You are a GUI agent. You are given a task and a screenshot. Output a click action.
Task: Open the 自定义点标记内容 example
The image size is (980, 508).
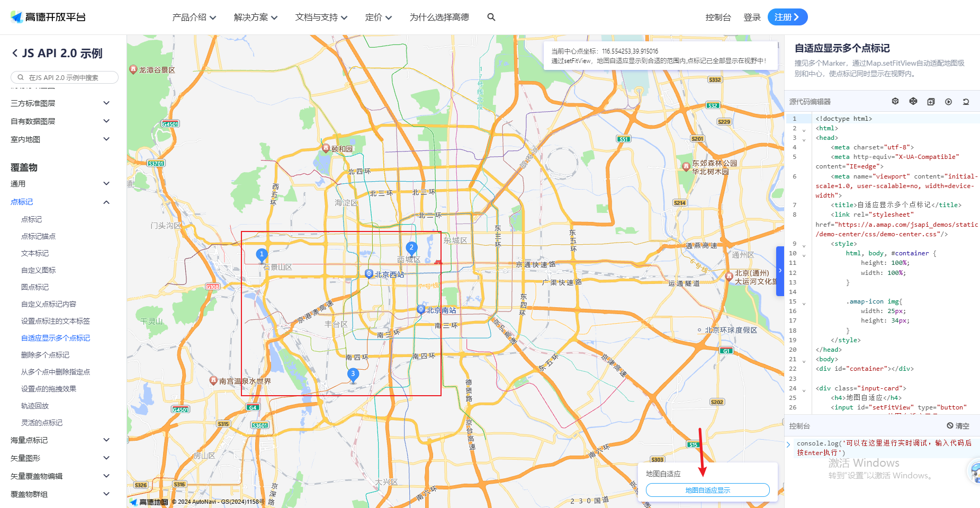[x=49, y=304]
